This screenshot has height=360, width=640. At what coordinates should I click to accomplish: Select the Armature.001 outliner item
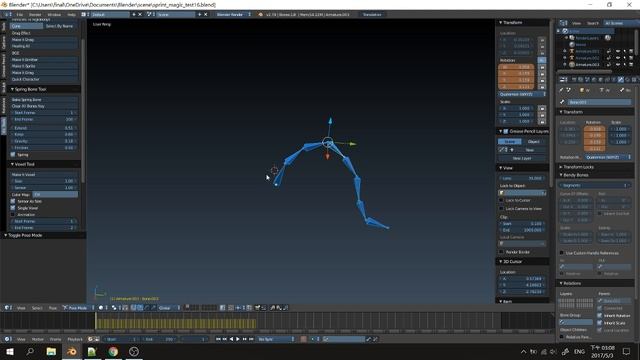click(587, 51)
